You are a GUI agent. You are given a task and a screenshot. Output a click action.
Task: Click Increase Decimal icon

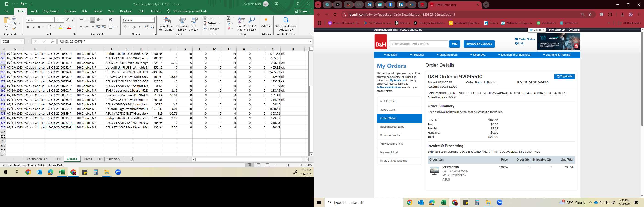[x=146, y=27]
